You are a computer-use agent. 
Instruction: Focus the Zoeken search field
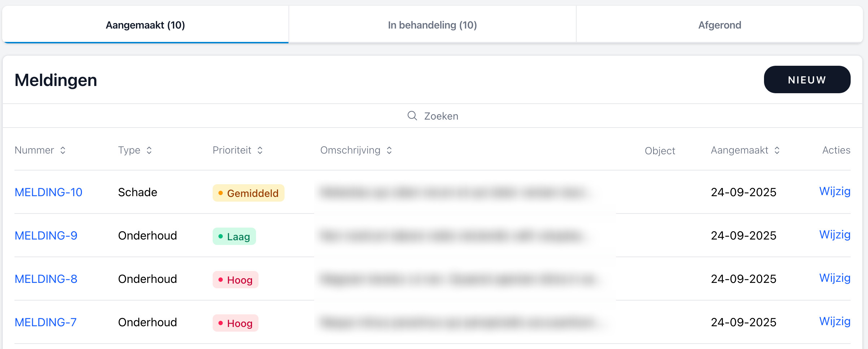coord(441,116)
